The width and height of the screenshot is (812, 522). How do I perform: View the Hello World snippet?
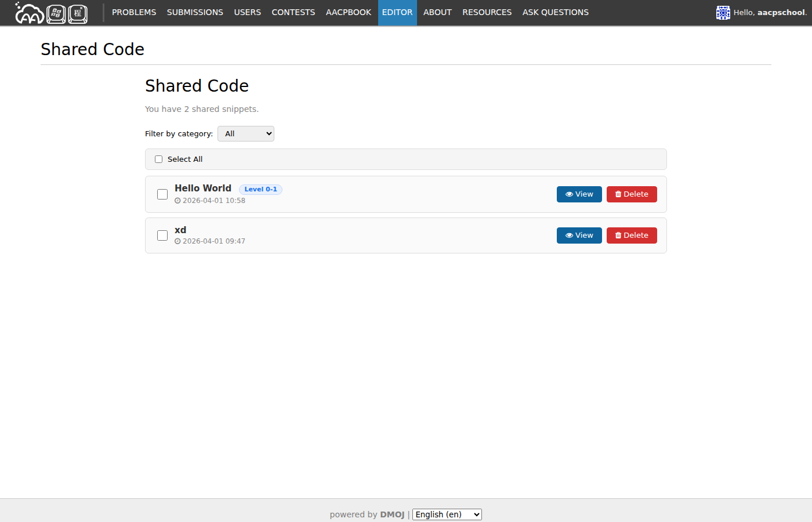579,194
